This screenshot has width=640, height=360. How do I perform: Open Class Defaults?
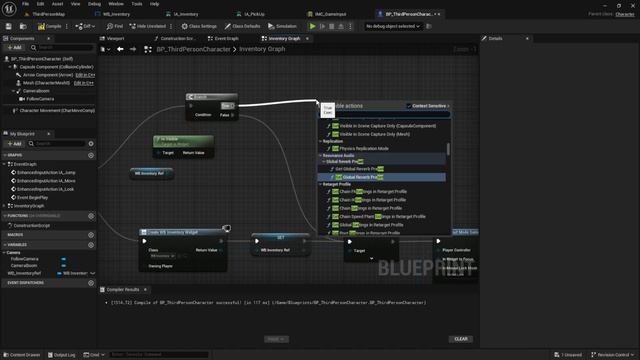click(x=242, y=26)
